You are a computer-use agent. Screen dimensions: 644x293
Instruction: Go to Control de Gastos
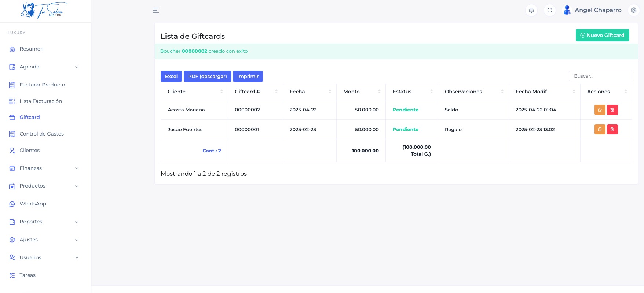pos(41,134)
